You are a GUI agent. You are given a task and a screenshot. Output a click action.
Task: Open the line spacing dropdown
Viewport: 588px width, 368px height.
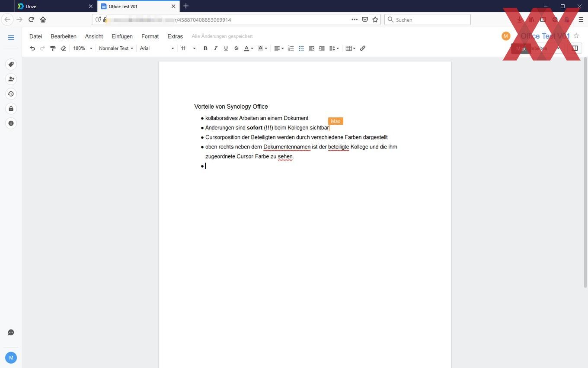(334, 48)
